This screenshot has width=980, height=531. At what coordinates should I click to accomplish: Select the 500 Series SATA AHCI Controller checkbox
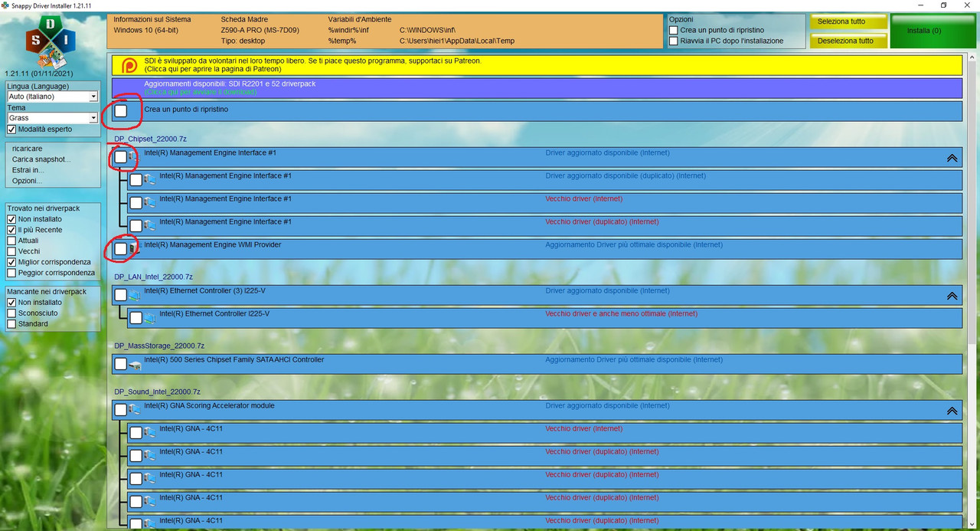[121, 363]
